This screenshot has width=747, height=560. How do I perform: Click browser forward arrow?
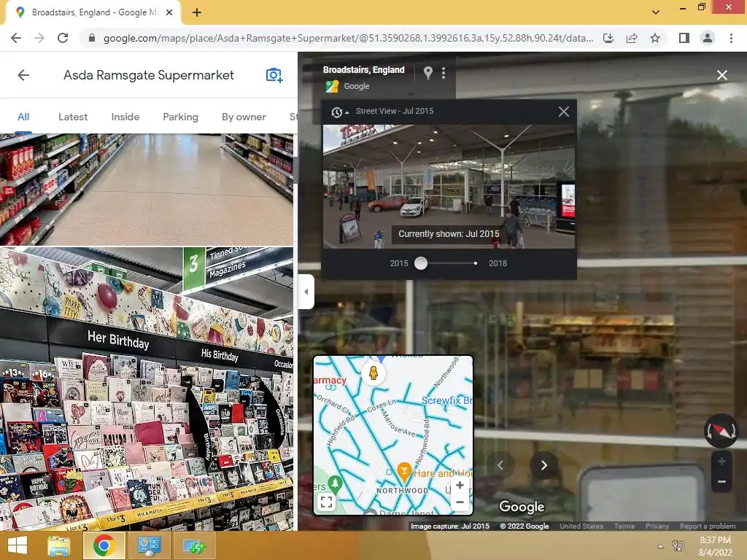tap(39, 38)
